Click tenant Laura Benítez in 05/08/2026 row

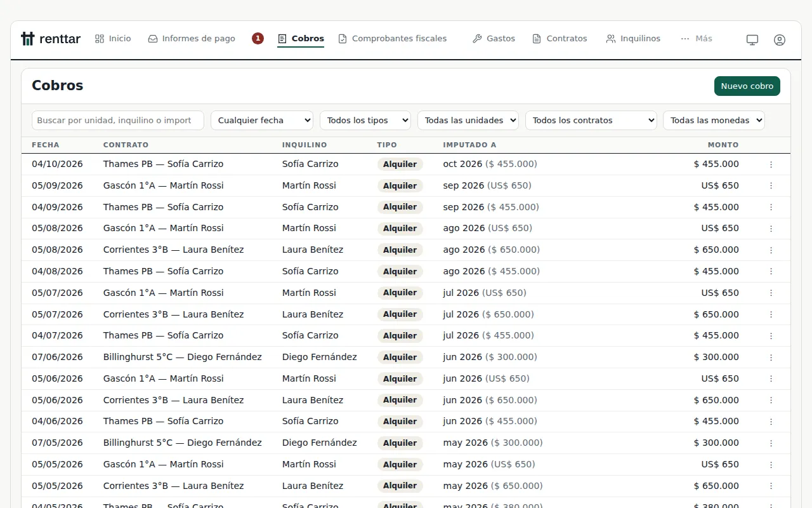[313, 250]
